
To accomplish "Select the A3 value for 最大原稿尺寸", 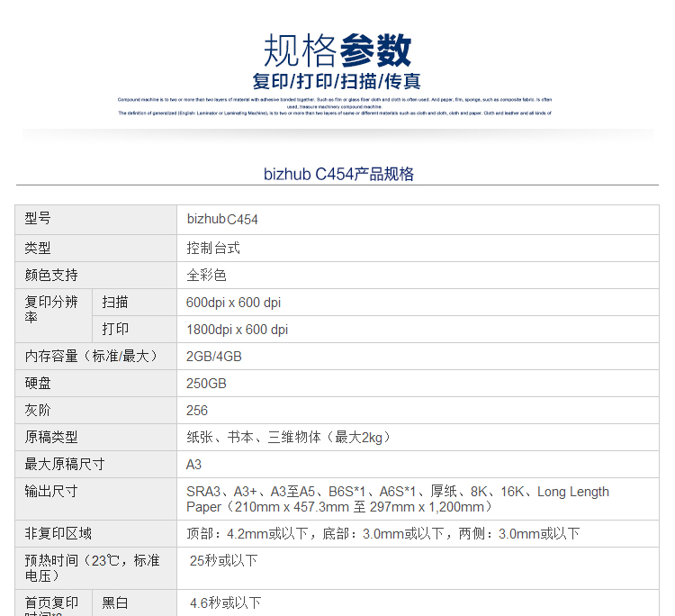I will (x=194, y=465).
